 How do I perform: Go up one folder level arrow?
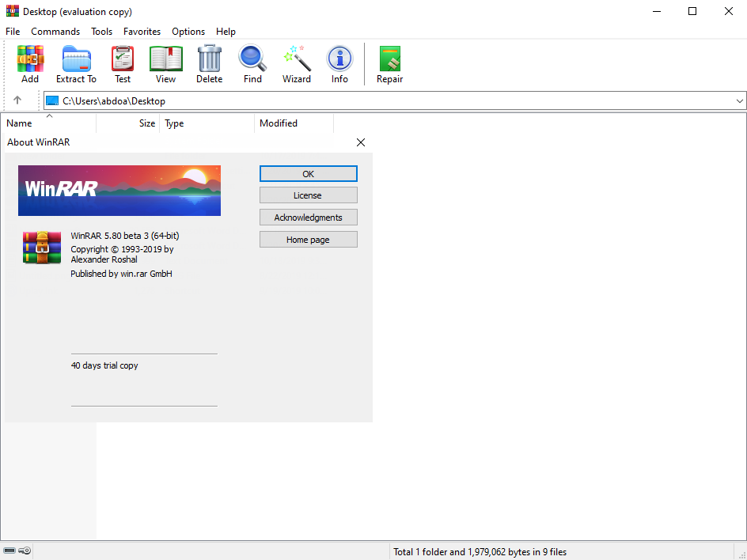tap(17, 100)
